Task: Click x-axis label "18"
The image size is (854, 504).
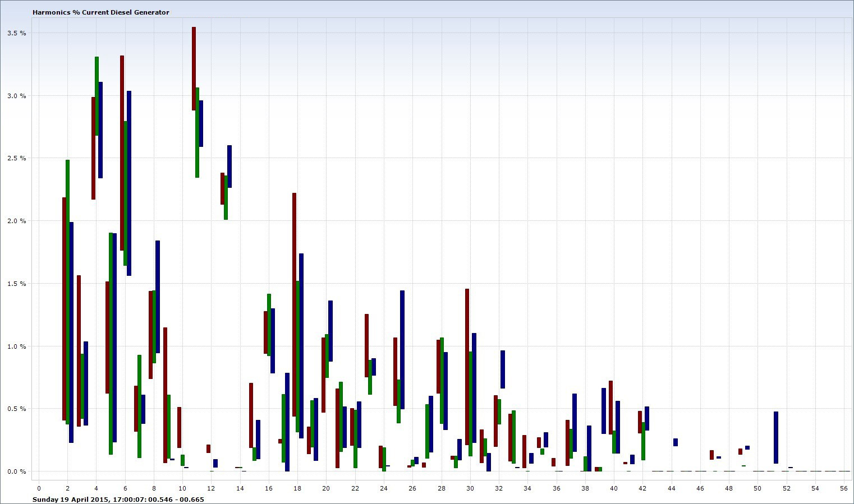Action: [297, 489]
